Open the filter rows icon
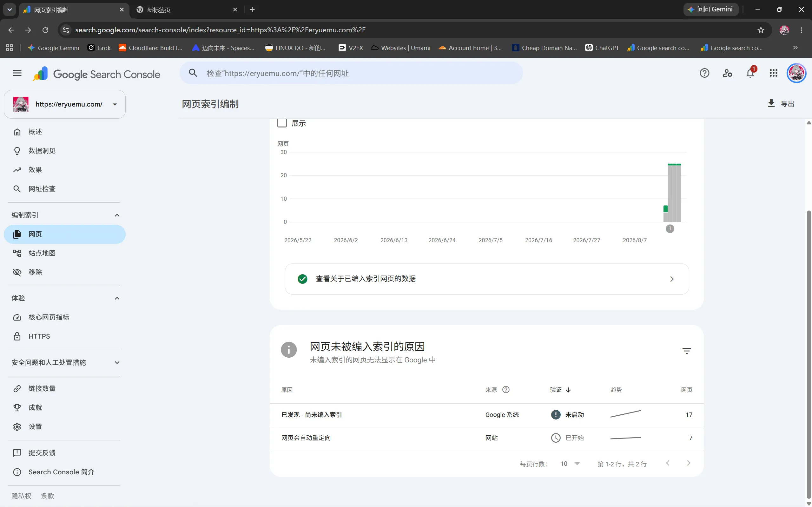Viewport: 812px width, 507px height. (x=687, y=351)
